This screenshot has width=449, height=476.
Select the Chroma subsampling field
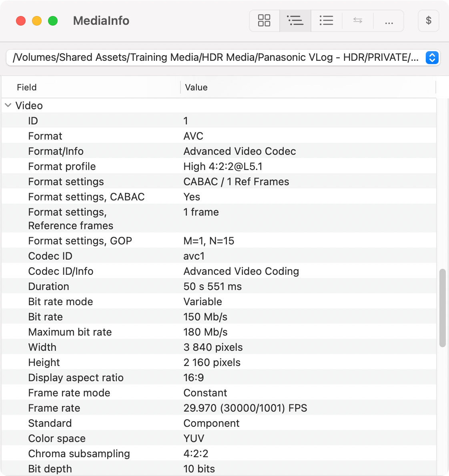[x=79, y=453]
